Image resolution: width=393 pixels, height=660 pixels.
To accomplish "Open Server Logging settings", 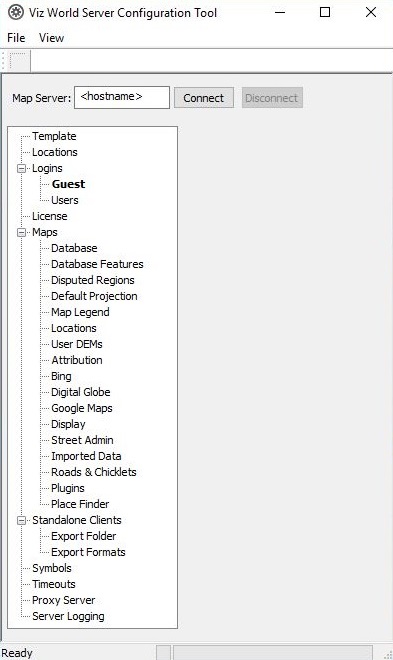I will tap(68, 616).
